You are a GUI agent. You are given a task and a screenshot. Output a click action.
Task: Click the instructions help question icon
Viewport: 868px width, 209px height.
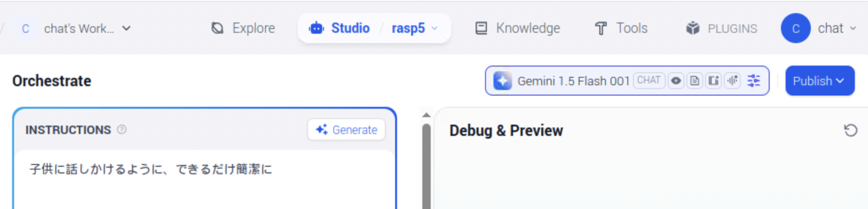click(122, 129)
